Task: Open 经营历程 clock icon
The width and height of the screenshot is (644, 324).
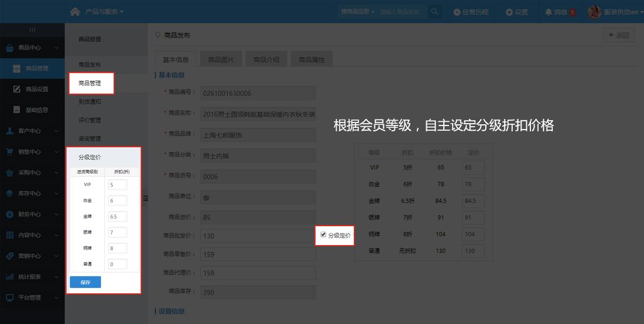Action: pos(457,12)
